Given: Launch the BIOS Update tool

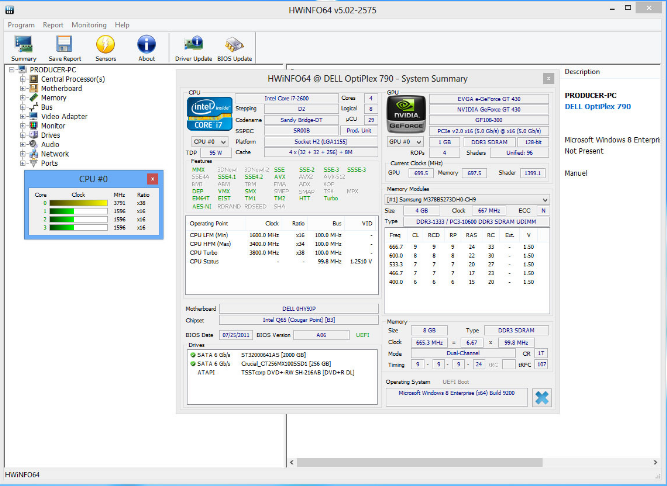Looking at the screenshot, I should point(234,48).
